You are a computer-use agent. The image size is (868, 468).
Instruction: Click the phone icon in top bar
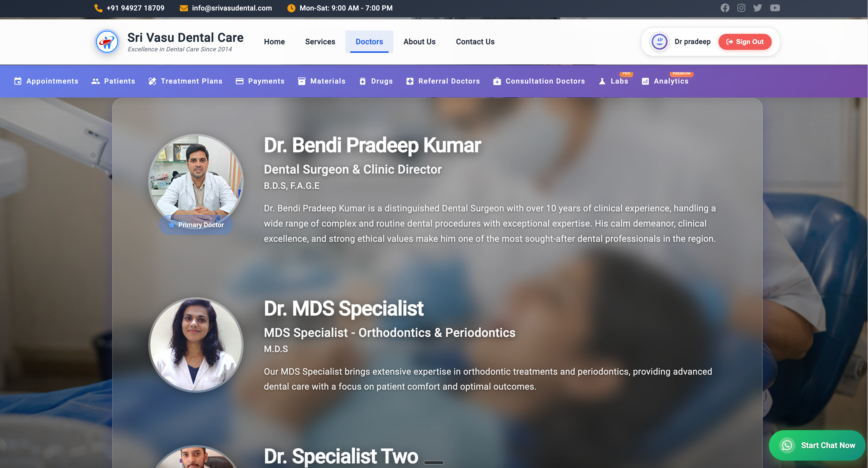point(98,8)
